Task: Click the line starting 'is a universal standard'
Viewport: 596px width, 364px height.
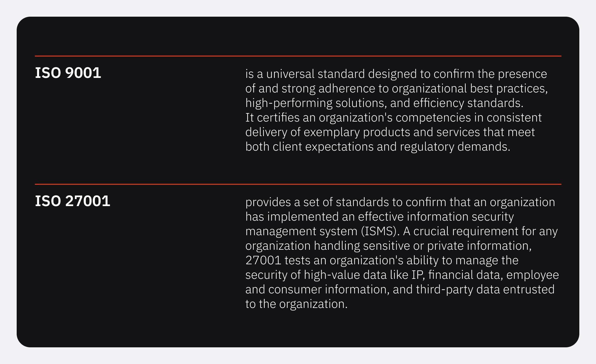Action: (x=396, y=74)
